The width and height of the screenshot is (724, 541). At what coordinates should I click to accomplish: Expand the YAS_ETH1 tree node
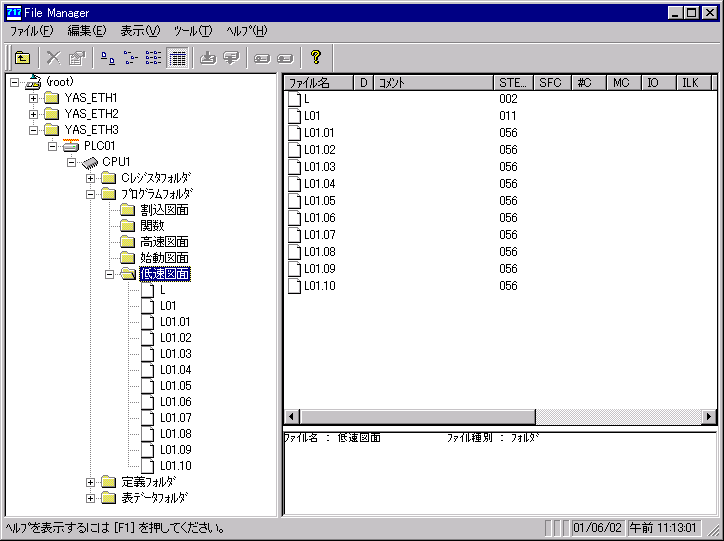pos(33,98)
